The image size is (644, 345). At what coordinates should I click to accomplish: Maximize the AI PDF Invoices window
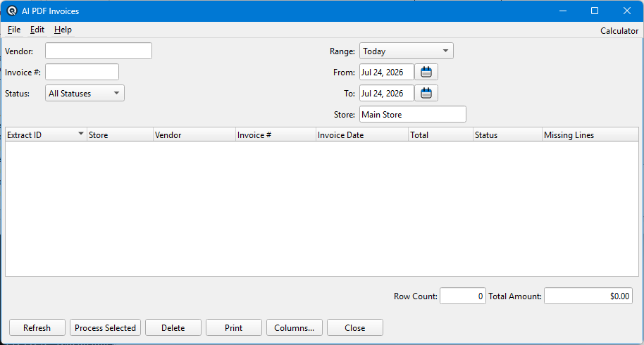(594, 11)
